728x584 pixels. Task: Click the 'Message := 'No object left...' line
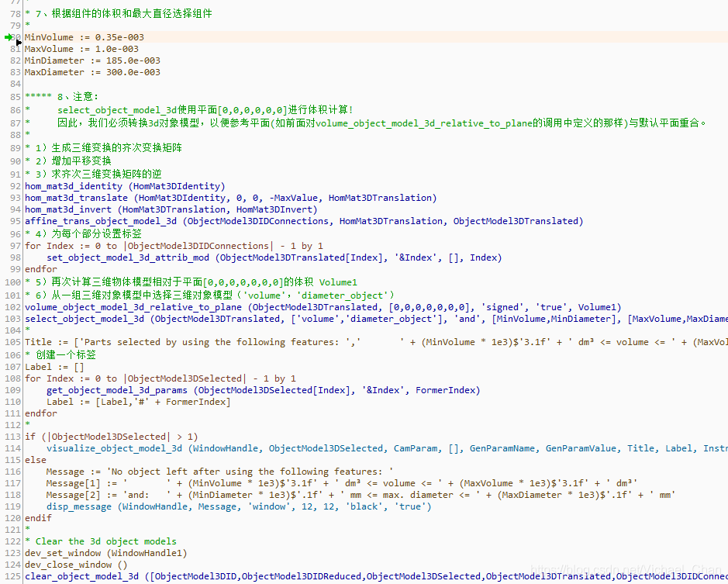(x=219, y=472)
